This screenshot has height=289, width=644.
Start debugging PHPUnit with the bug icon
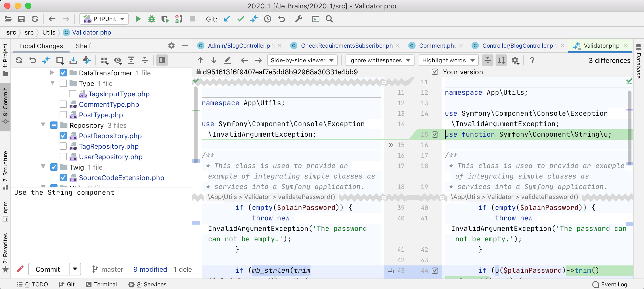tap(152, 19)
